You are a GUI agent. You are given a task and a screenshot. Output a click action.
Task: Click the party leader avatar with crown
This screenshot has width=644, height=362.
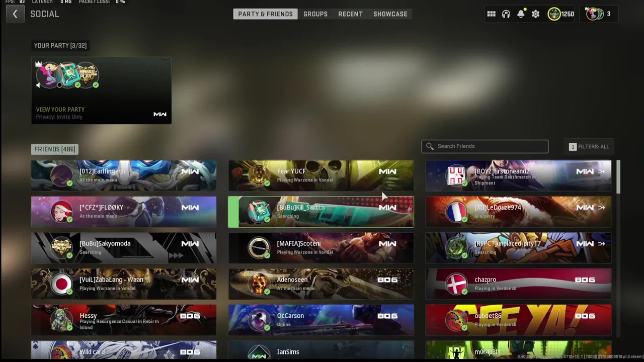(x=49, y=75)
